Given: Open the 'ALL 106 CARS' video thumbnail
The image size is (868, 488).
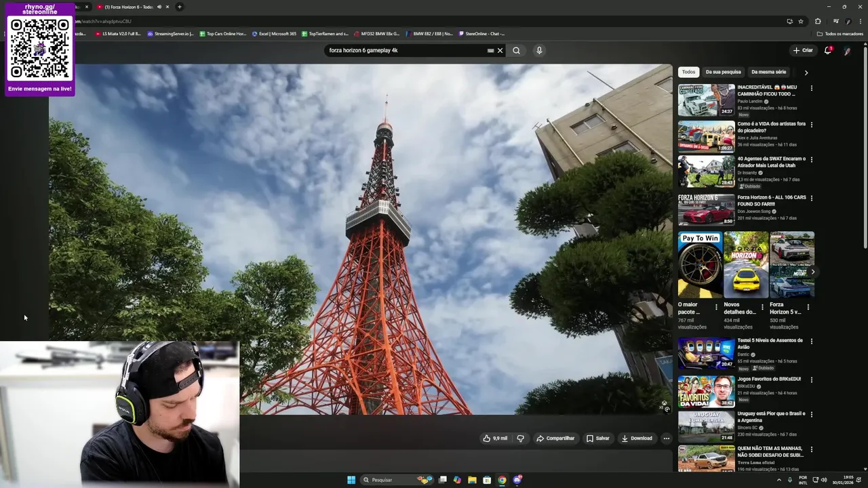Looking at the screenshot, I should [706, 210].
